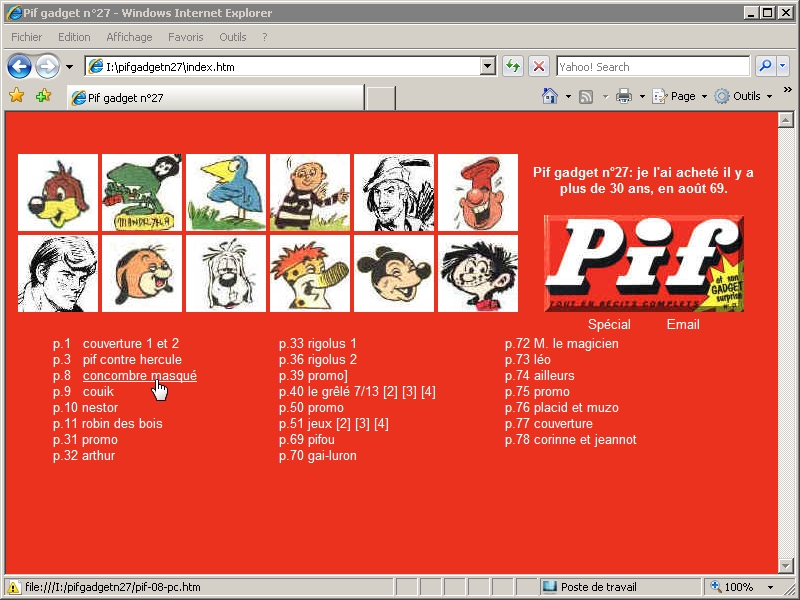This screenshot has width=800, height=600.
Task: Open the robin des bois link
Action: pos(122,423)
